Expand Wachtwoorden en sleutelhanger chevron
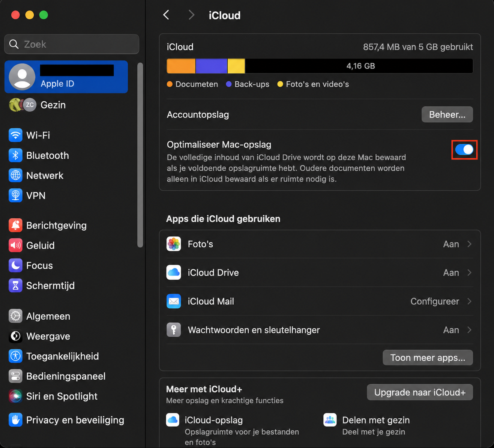 pos(469,330)
